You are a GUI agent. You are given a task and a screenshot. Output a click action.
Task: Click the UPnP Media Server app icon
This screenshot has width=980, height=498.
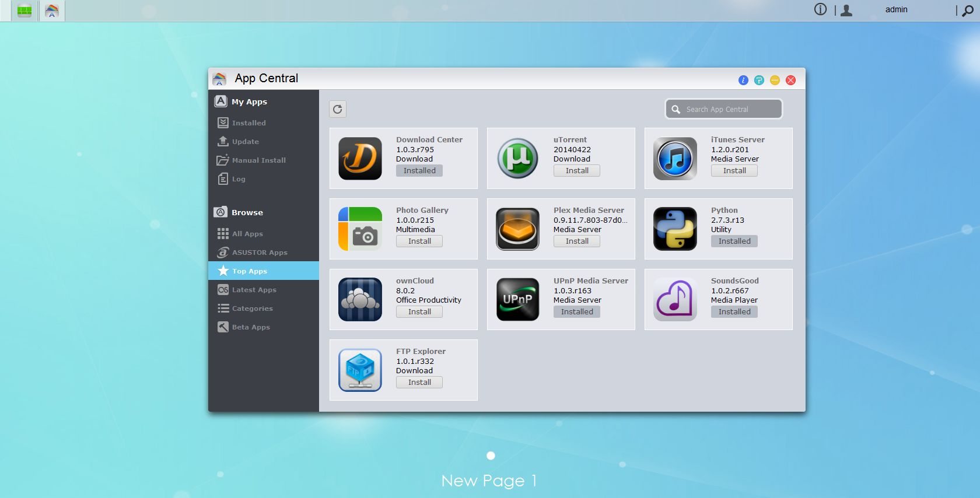click(517, 300)
